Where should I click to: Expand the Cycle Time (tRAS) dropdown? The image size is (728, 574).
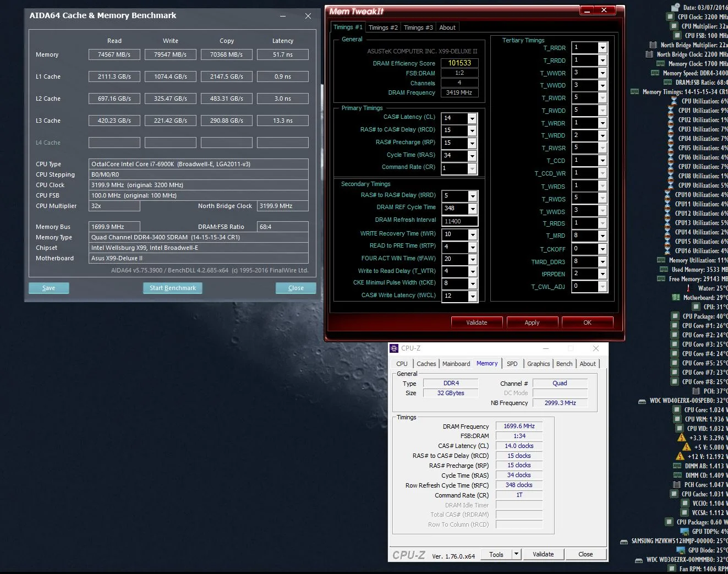pos(472,156)
